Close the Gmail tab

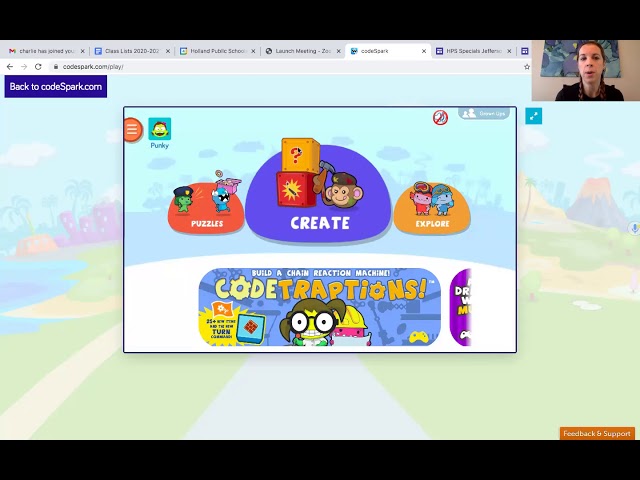pyautogui.click(x=82, y=51)
